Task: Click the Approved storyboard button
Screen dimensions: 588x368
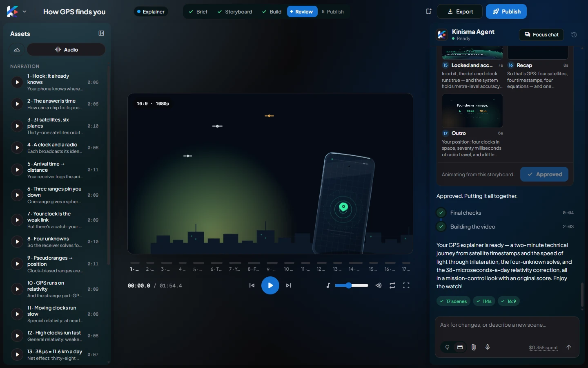Action: pos(544,174)
